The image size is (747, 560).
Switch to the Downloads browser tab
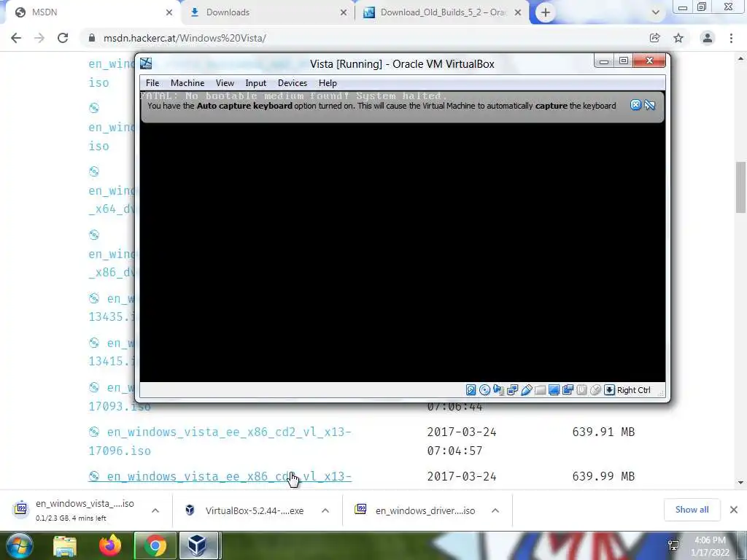pyautogui.click(x=268, y=12)
